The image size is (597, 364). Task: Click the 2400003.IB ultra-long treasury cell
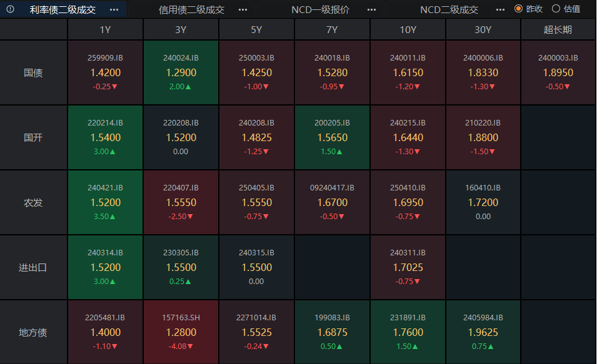pos(558,72)
